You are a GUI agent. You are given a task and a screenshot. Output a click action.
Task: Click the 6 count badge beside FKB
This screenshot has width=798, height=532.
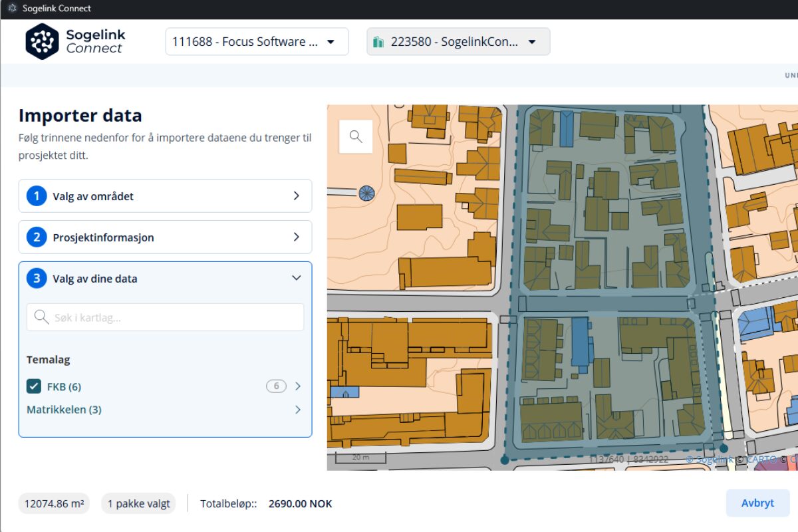click(276, 386)
